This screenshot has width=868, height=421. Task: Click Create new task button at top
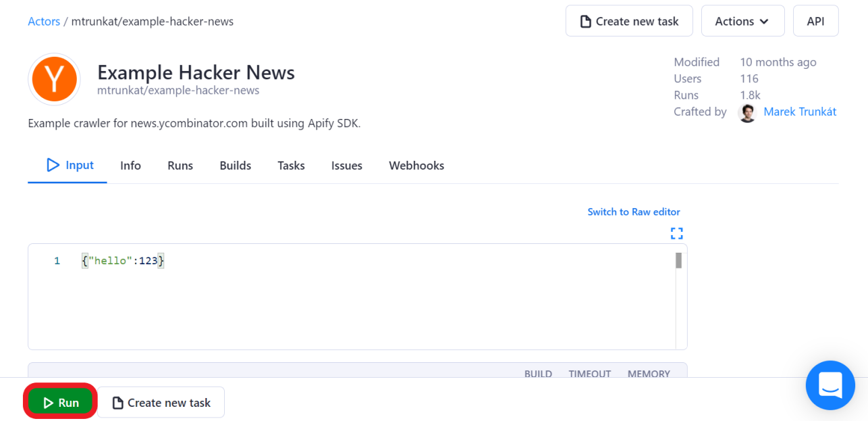point(629,21)
